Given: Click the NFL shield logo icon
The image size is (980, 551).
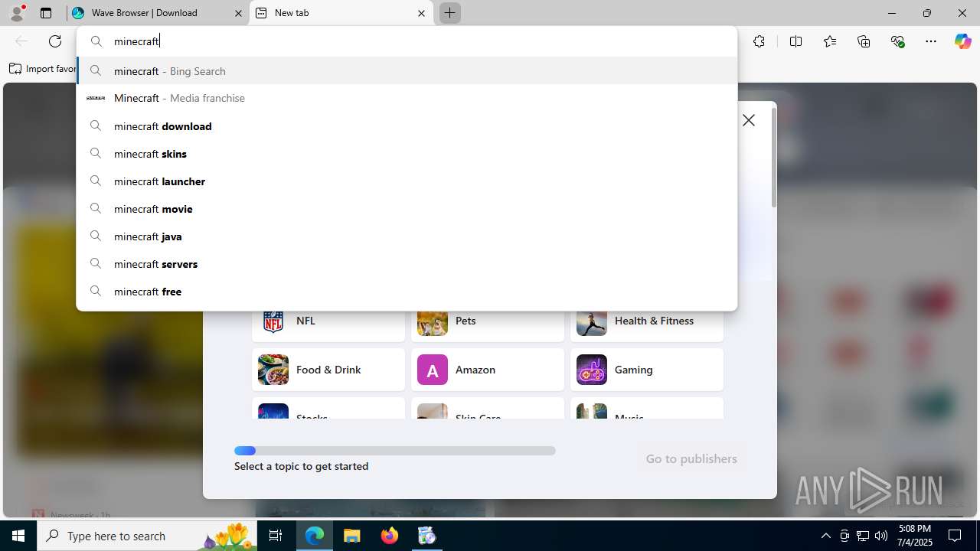Looking at the screenshot, I should point(273,321).
